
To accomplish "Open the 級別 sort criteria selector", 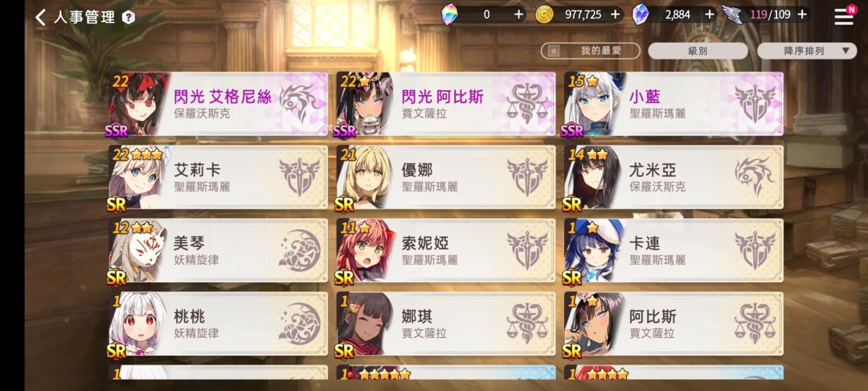I will pos(698,51).
